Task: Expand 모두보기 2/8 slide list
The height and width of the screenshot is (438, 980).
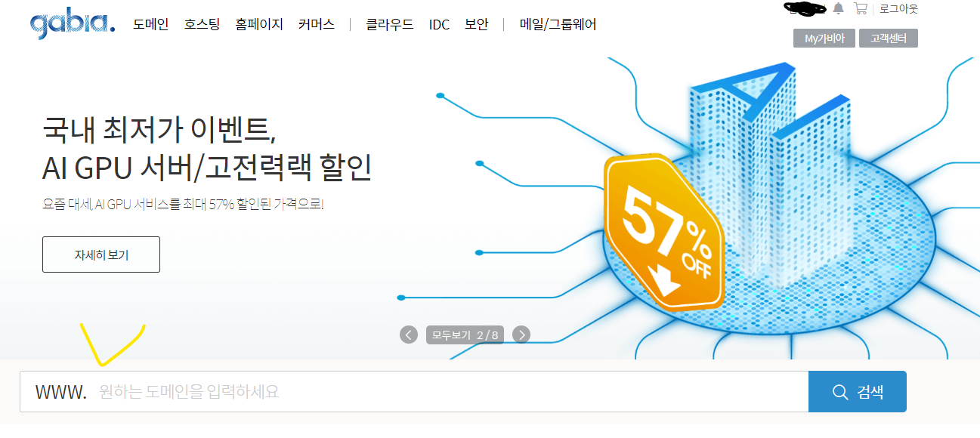Action: (465, 335)
